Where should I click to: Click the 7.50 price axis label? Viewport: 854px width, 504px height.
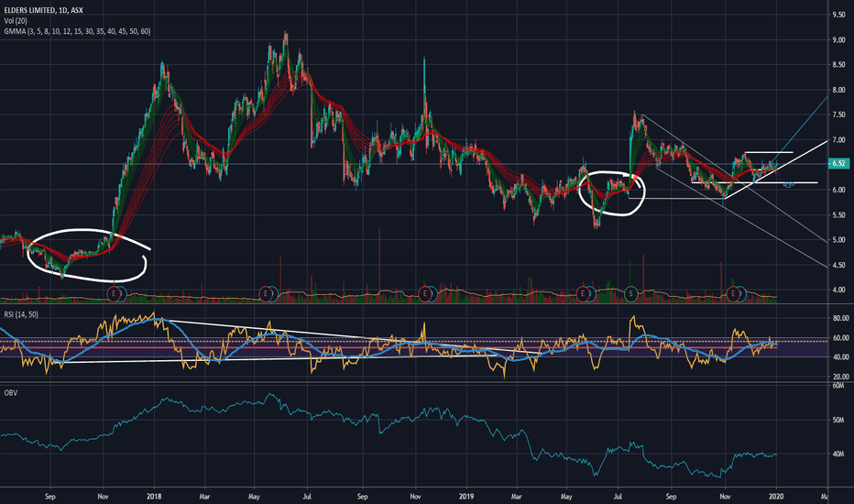point(838,115)
